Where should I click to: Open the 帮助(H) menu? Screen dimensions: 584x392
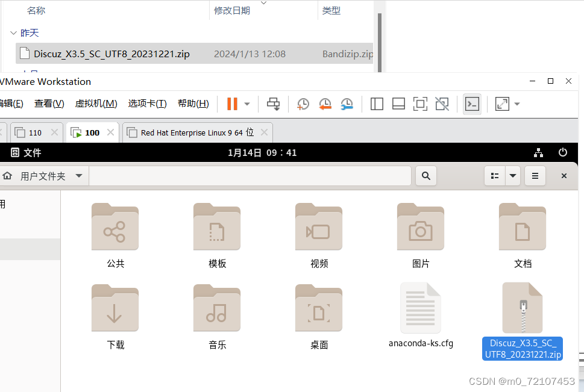click(x=193, y=104)
